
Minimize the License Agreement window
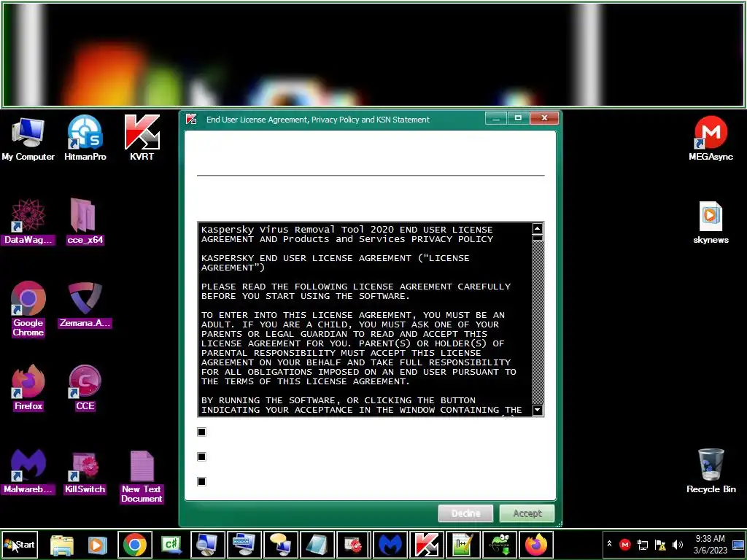click(496, 117)
